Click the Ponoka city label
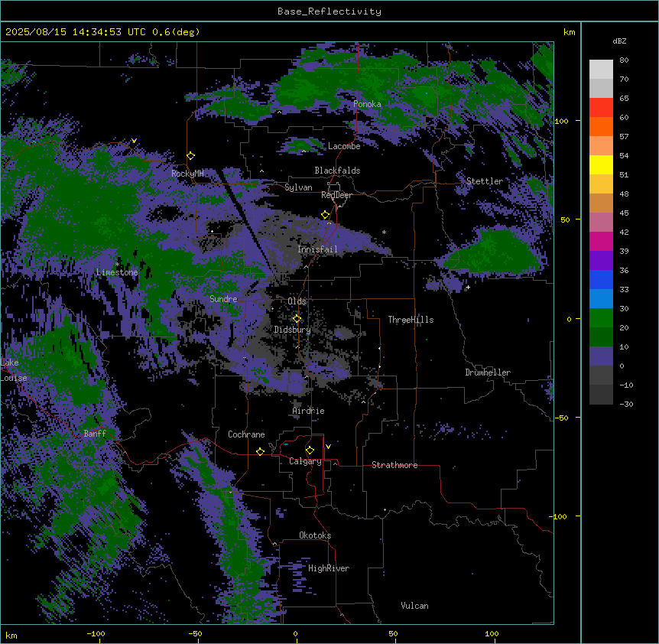This screenshot has height=644, width=659. pos(367,104)
